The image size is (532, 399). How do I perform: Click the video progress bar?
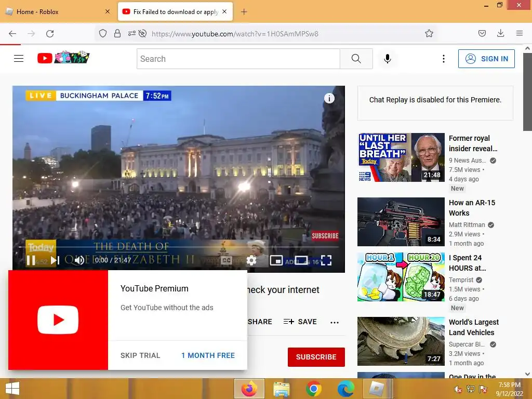click(179, 247)
